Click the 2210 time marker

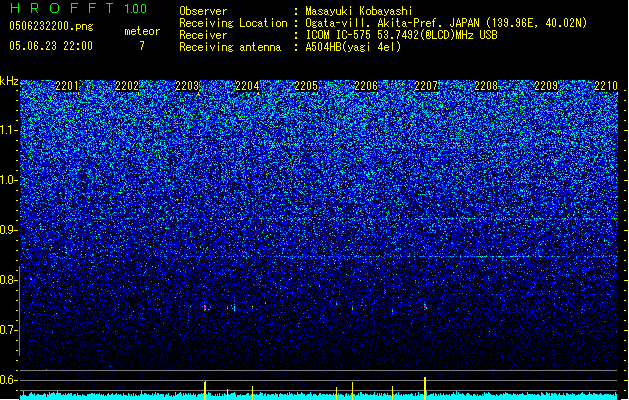(x=606, y=86)
